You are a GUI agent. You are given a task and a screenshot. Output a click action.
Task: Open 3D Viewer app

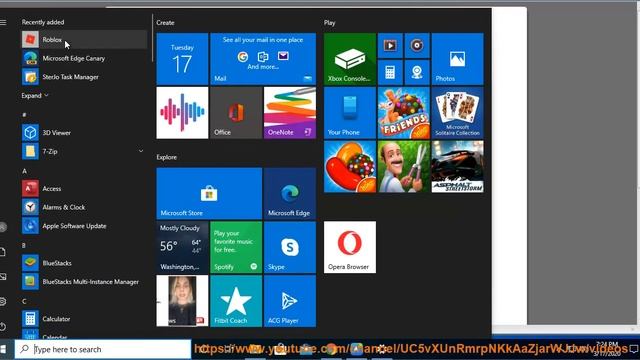[84, 133]
